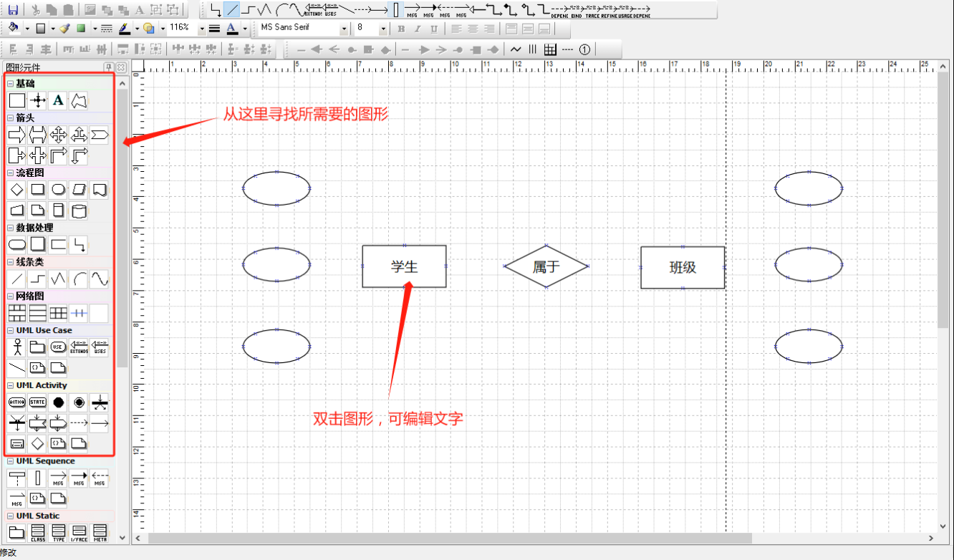Select the USE ellipse shape under UML Use Case
This screenshot has width=954, height=560.
58,347
